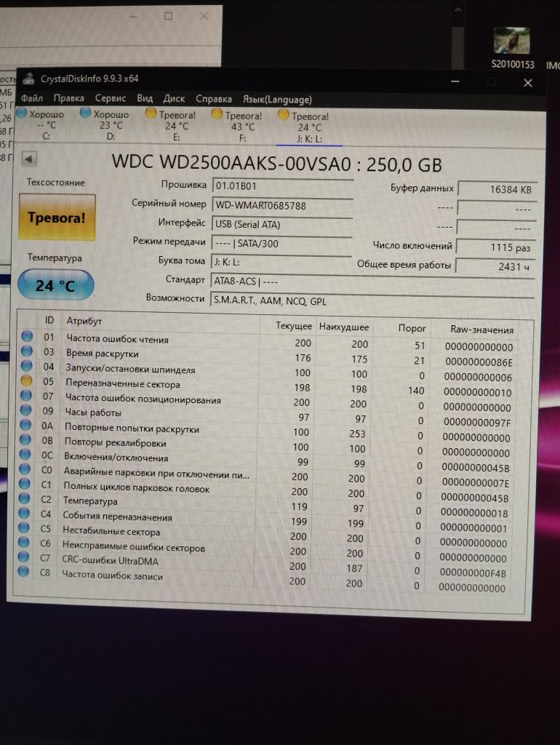
Task: Click status icon for Повторы рекалибровки
Action: coord(25,439)
